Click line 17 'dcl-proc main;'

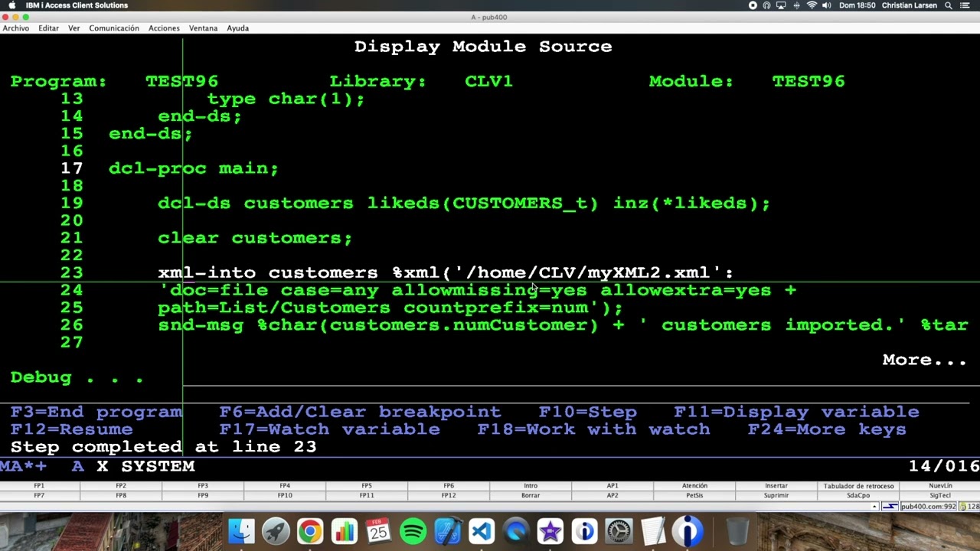pos(194,168)
